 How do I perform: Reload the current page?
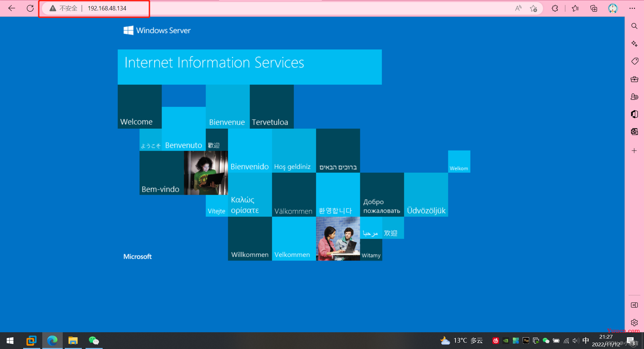pyautogui.click(x=30, y=8)
